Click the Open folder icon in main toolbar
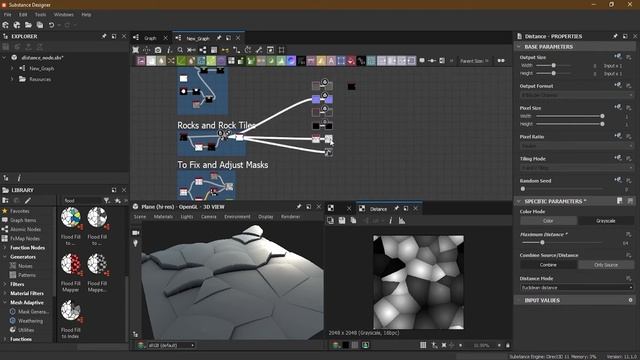The image size is (640, 360). 28,25
